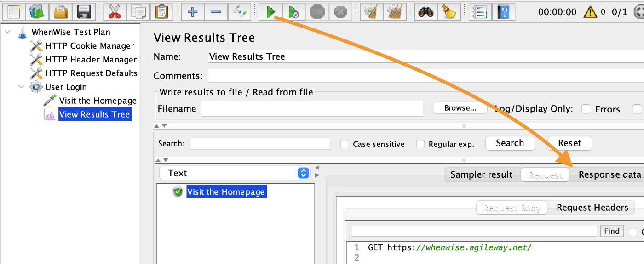Image resolution: width=644 pixels, height=264 pixels.
Task: Click the Clear All double broom icon
Action: click(x=395, y=11)
